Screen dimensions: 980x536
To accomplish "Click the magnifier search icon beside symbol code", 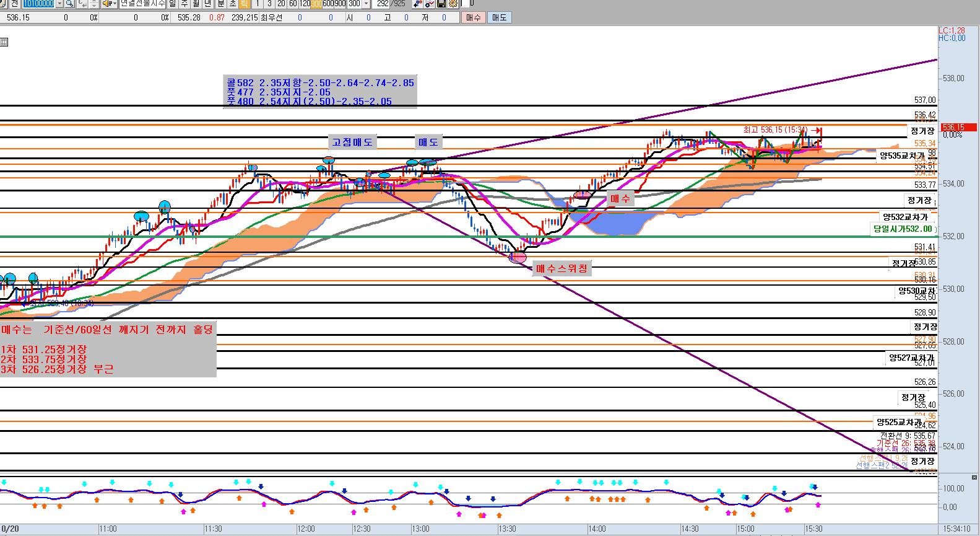I will [x=69, y=4].
